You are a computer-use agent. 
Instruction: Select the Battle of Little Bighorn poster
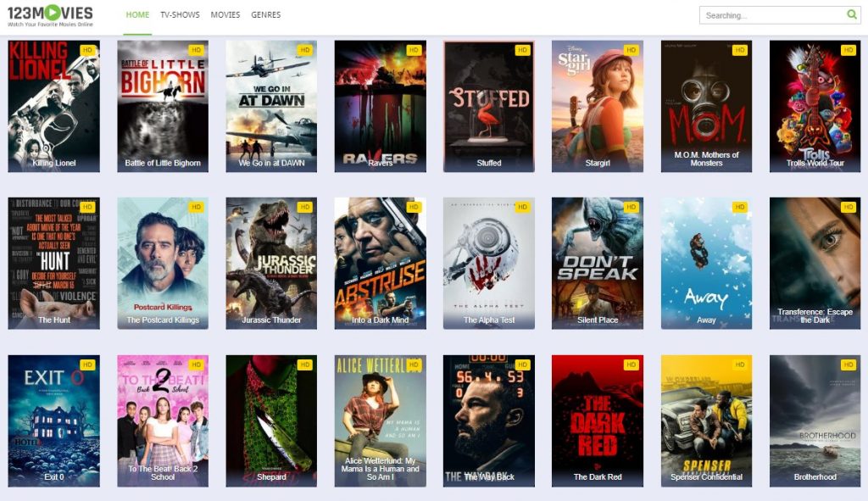tap(163, 106)
